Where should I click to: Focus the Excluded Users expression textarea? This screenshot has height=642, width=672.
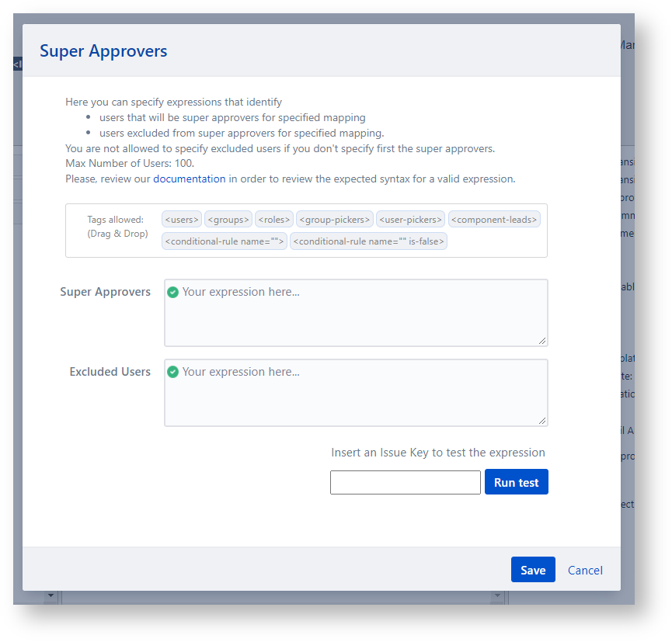356,397
